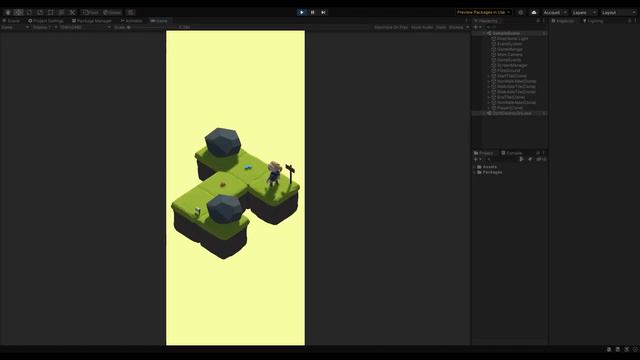Viewport: 640px width, 360px height.
Task: Switch to the Inspector tab
Action: click(x=562, y=21)
